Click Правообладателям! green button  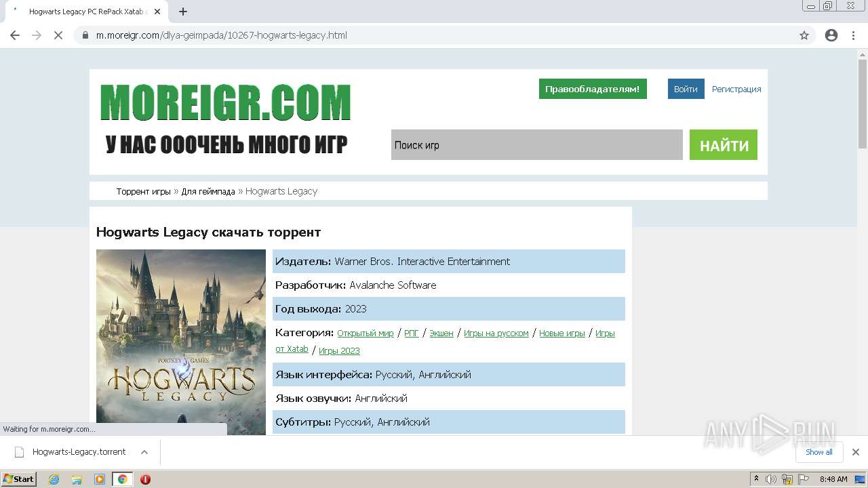click(x=593, y=89)
